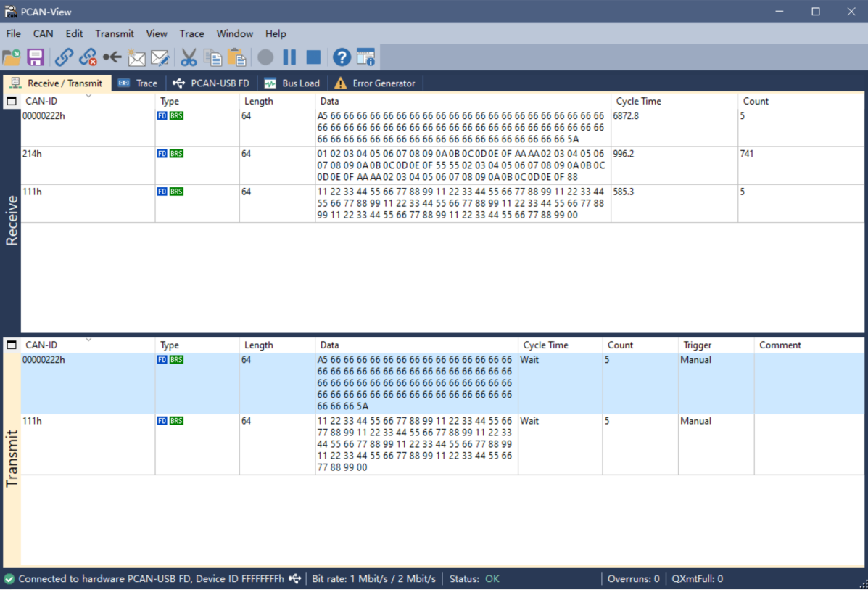Click the Transmit list Comment column header

point(809,345)
